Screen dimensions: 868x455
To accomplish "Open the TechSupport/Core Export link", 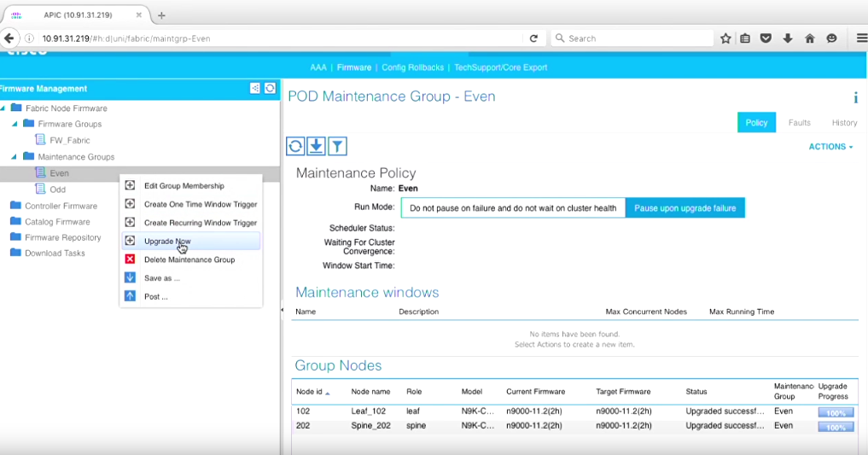I will coord(500,67).
